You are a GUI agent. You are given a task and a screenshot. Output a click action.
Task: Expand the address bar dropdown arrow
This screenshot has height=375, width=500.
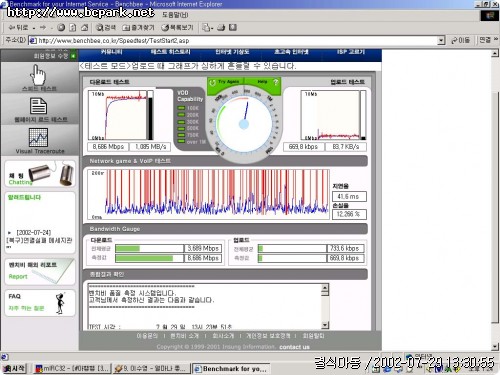(x=441, y=41)
